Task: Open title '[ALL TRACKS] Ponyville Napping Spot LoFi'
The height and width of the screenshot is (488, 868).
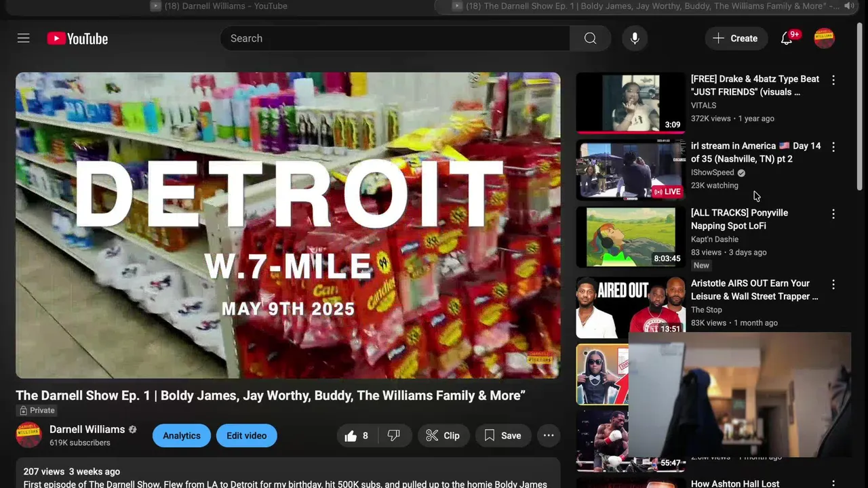Action: click(739, 219)
